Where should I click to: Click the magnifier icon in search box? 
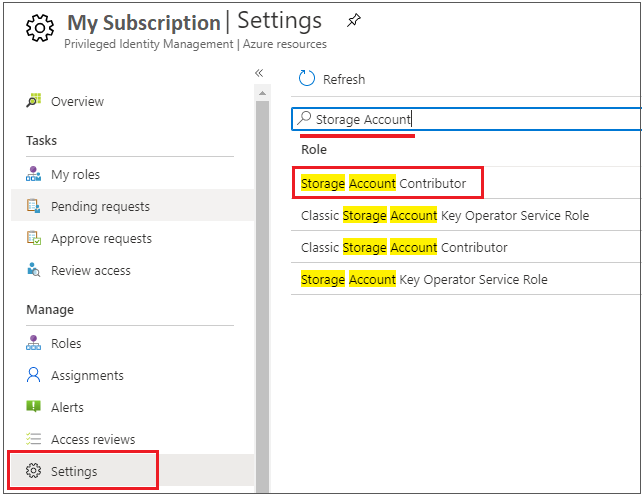[304, 118]
